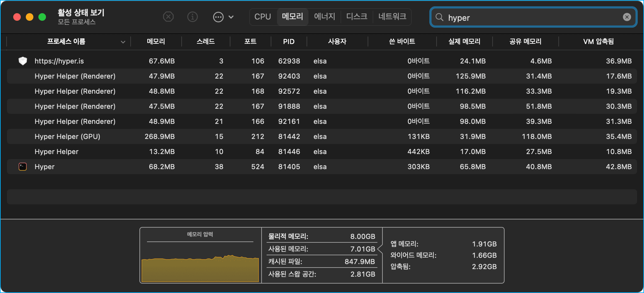The width and height of the screenshot is (644, 293).
Task: Click the shield icon next to https://hyper.is
Action: click(x=23, y=61)
